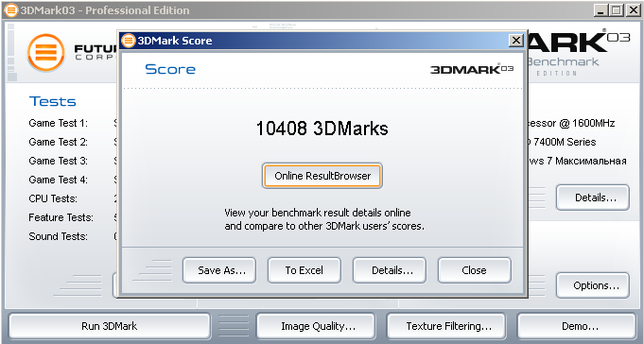Run 3DMark from the main window
This screenshot has height=344, width=644.
pos(110,326)
